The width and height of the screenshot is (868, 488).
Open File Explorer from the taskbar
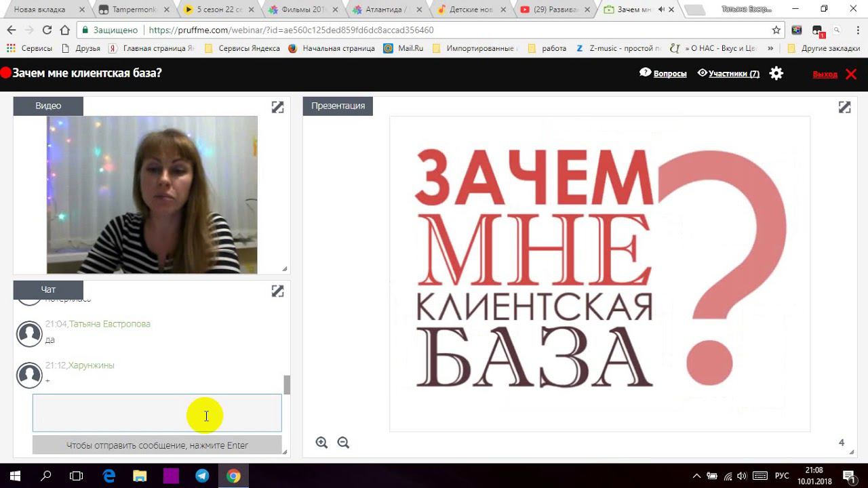(140, 476)
